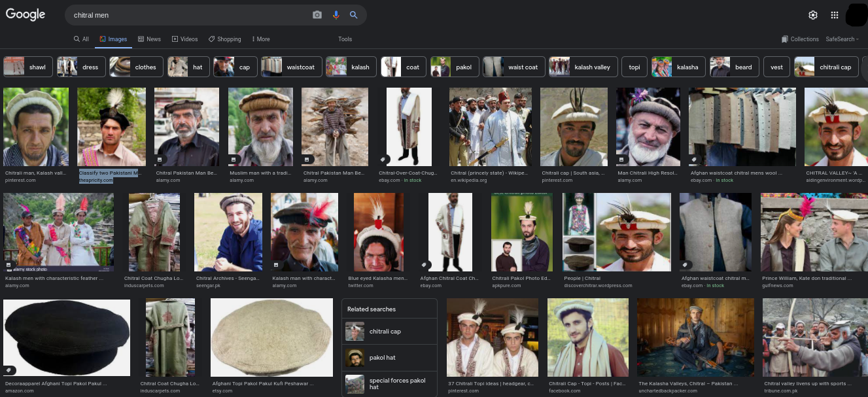Open Chitrali Cap - Topi - Posts image
The height and width of the screenshot is (397, 868).
tap(588, 337)
